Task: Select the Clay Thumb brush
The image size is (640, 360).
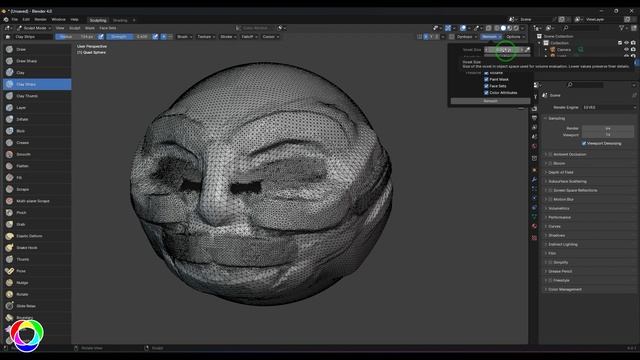Action: coord(37,96)
